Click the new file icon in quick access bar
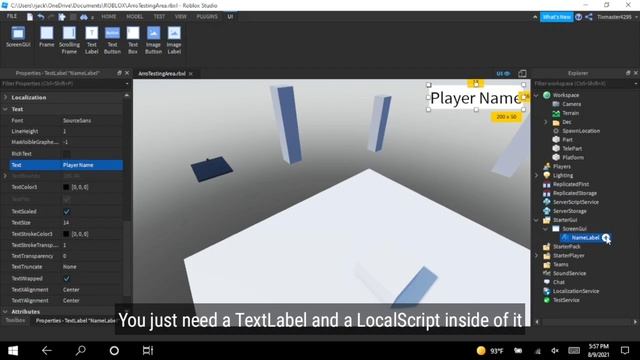 coord(30,17)
